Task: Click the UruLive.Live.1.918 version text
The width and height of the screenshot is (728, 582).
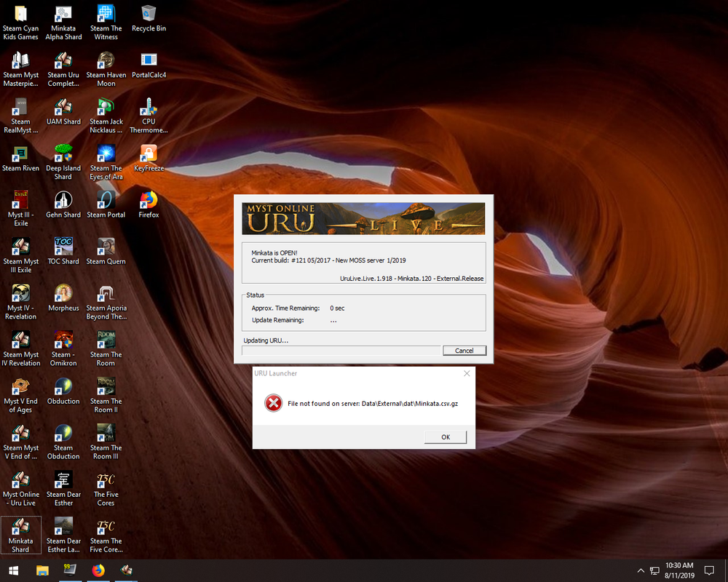Action: point(411,279)
